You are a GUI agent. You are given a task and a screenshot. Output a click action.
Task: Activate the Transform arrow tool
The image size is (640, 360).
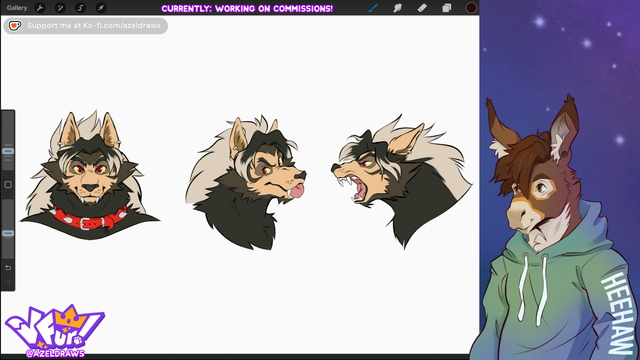(x=100, y=8)
